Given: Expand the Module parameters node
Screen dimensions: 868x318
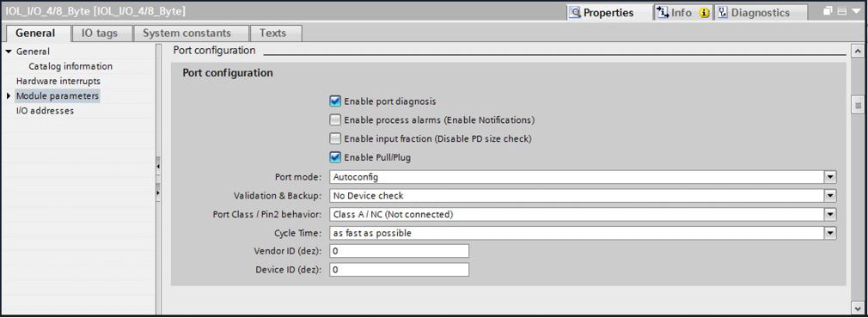Looking at the screenshot, I should [9, 96].
